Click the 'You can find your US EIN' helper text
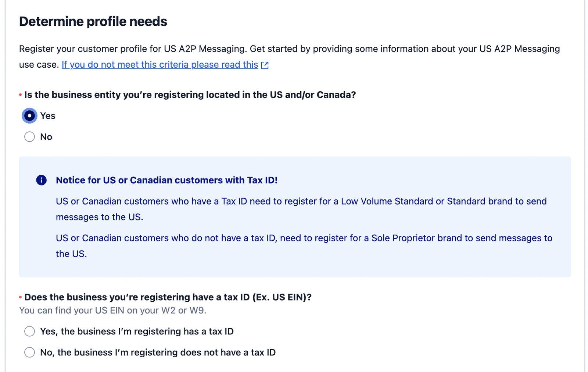Image resolution: width=588 pixels, height=372 pixels. point(113,310)
